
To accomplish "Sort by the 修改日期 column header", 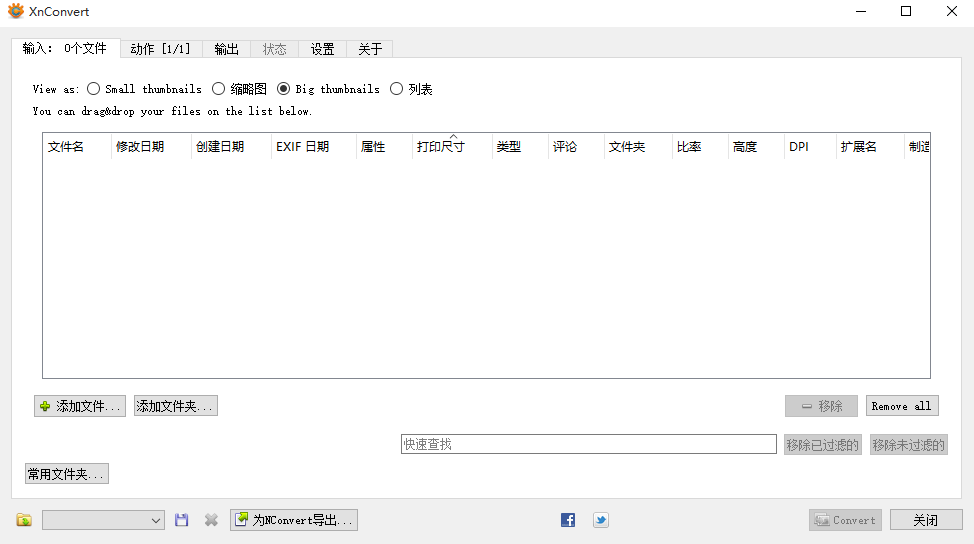I will [x=151, y=147].
